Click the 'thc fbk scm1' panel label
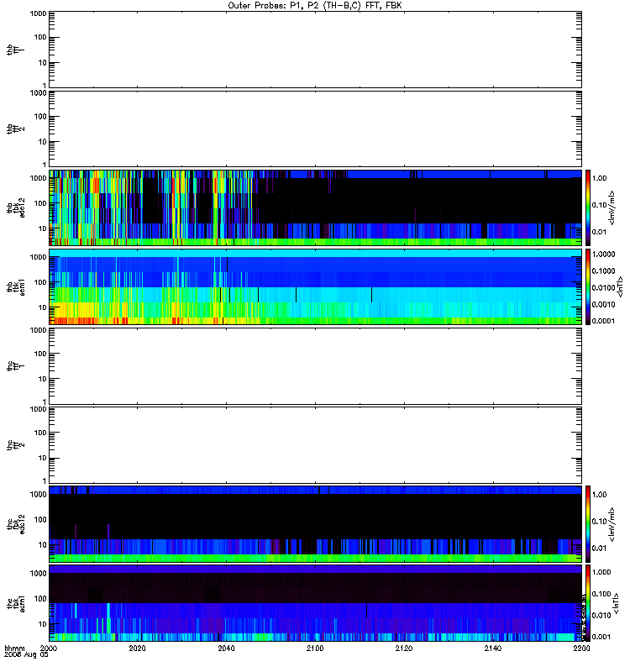The width and height of the screenshot is (630, 672). (x=15, y=603)
